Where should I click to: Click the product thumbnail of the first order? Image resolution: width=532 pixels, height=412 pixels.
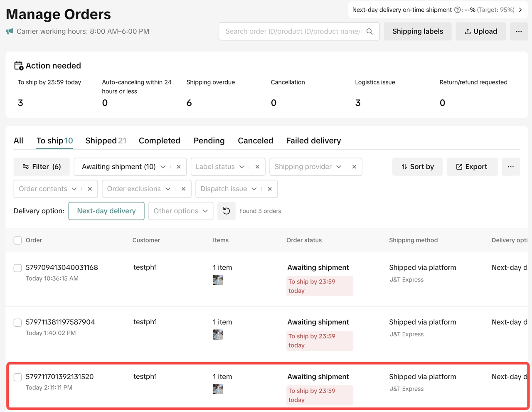click(x=218, y=280)
